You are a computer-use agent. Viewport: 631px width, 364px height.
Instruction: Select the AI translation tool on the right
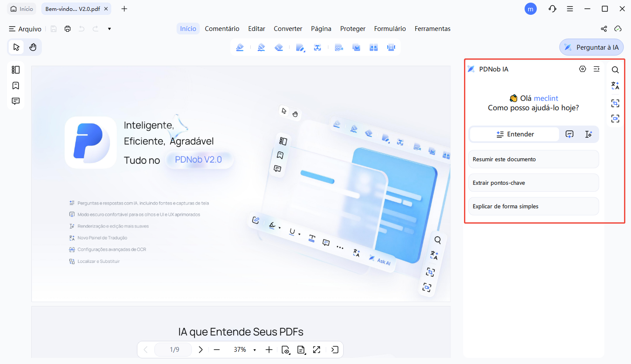click(x=615, y=85)
